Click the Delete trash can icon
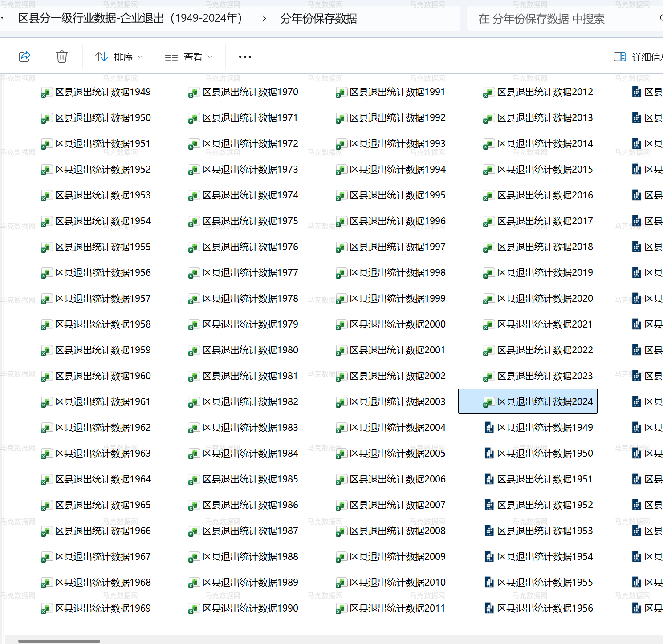Viewport: 663px width, 644px height. pos(62,57)
